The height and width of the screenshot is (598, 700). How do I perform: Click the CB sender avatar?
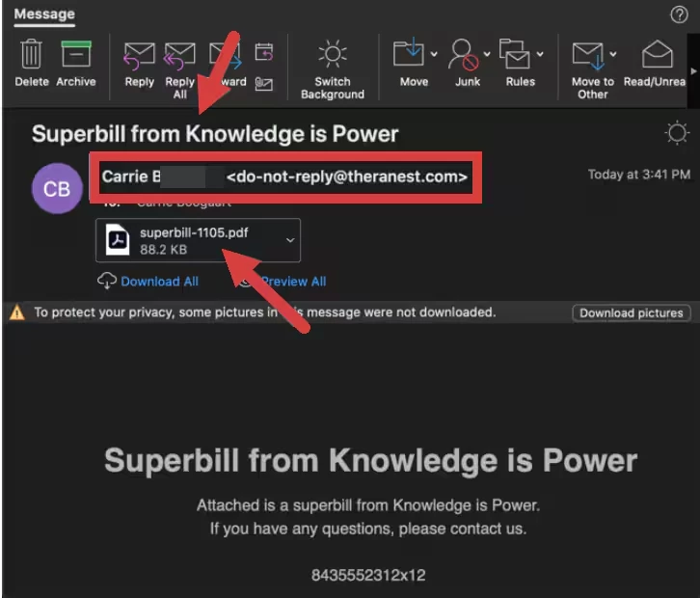pyautogui.click(x=57, y=188)
